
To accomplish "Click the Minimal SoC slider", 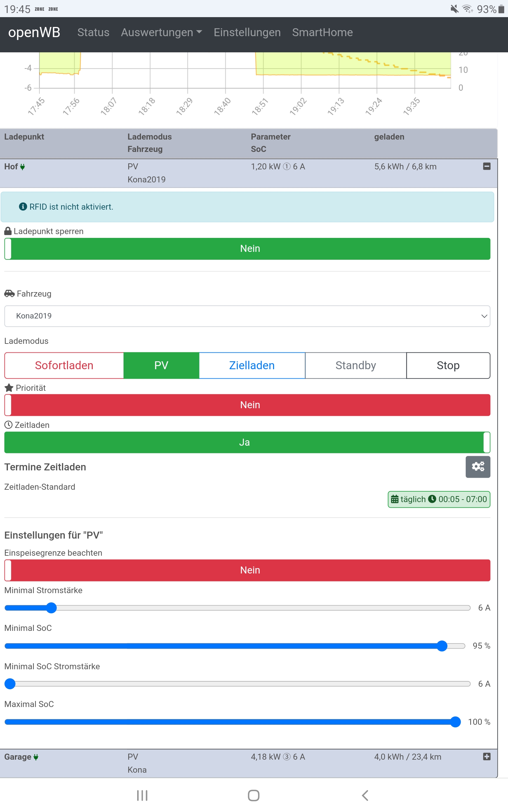I will click(235, 645).
